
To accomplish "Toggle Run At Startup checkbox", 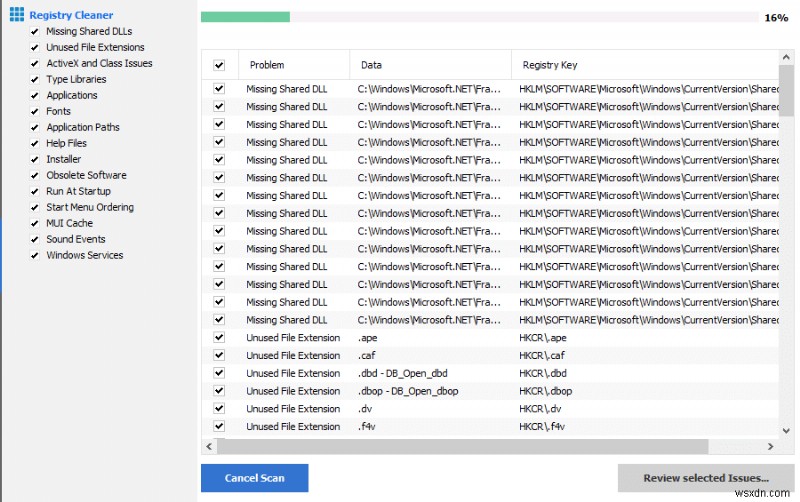I will tap(34, 191).
